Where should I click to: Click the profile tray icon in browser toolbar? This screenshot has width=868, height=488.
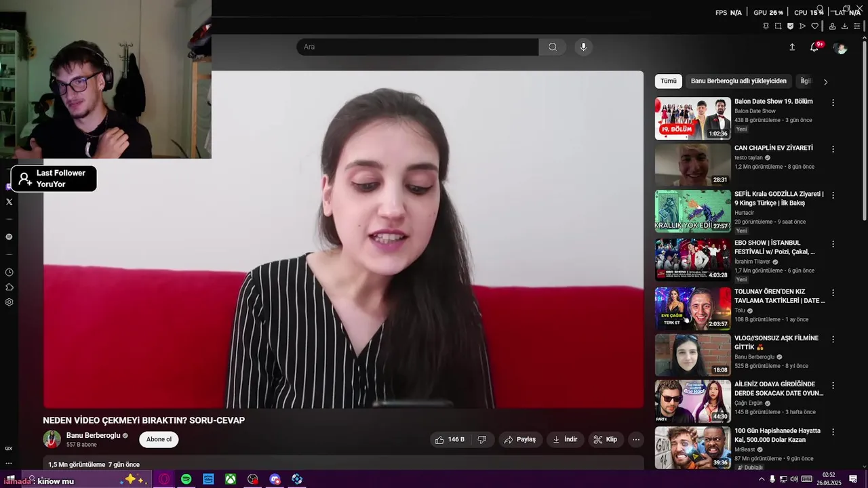coord(832,26)
